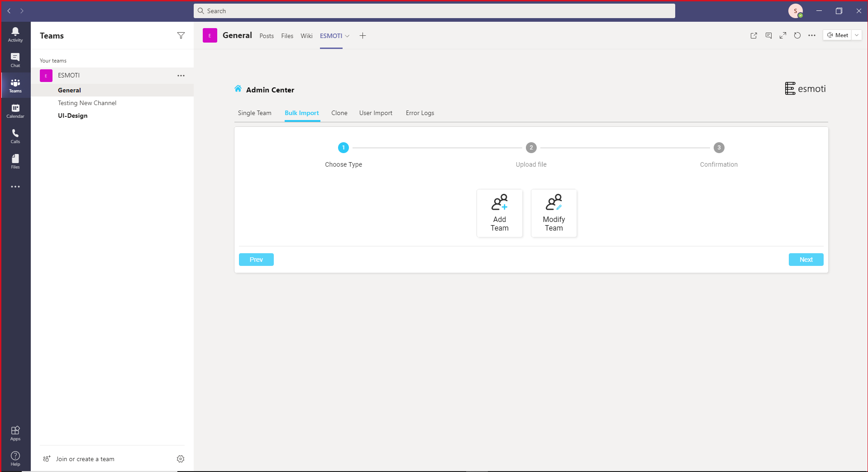
Task: Choose the Add Team card
Action: point(500,213)
